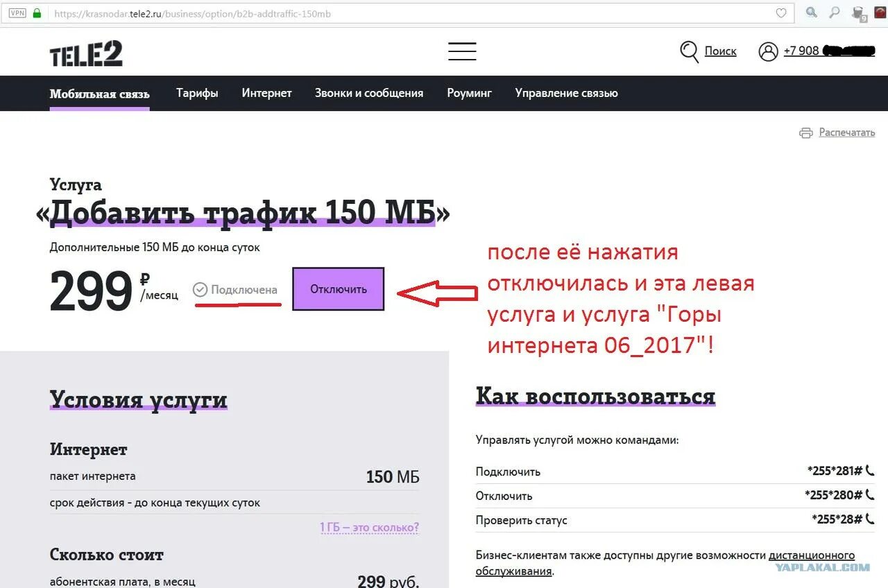Click the Условия услуги heading
The height and width of the screenshot is (588, 888).
pos(139,400)
